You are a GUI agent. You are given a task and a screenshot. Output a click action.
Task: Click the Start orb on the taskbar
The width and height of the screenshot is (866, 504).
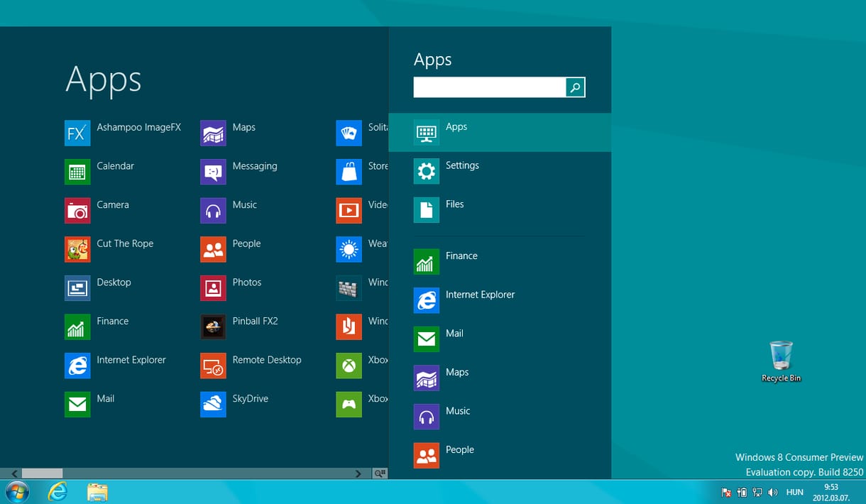pos(17,492)
